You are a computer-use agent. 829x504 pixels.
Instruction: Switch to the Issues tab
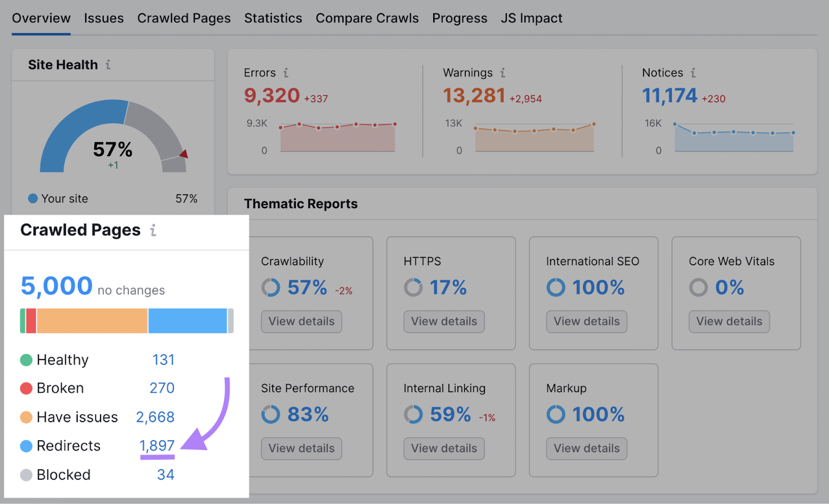[x=104, y=18]
